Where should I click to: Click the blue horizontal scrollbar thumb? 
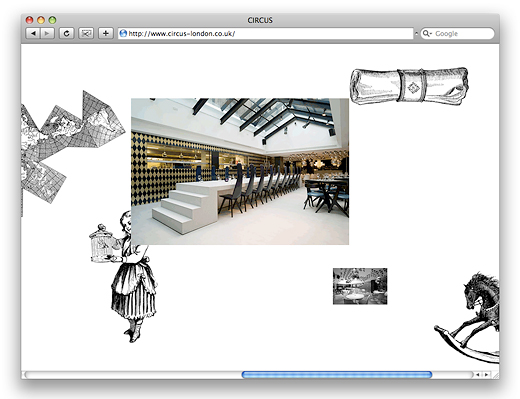coord(337,375)
